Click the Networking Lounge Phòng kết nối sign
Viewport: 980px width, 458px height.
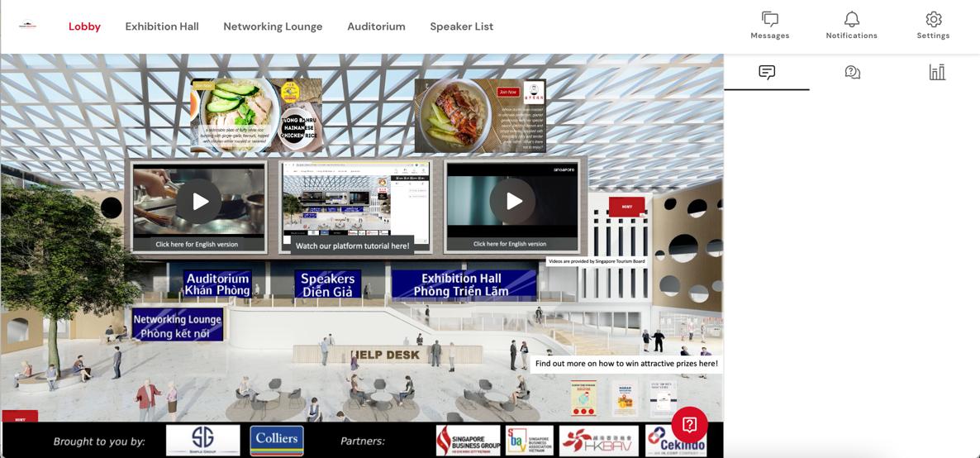(x=178, y=326)
